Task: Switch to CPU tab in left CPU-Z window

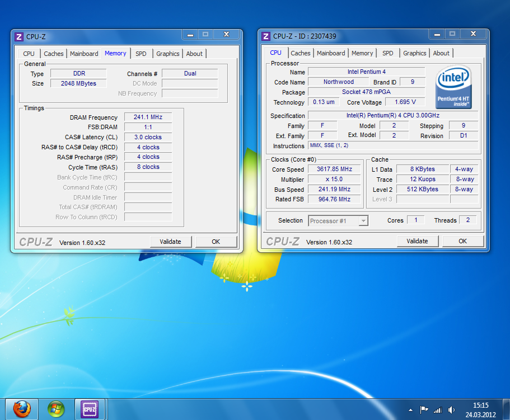Action: pyautogui.click(x=29, y=54)
